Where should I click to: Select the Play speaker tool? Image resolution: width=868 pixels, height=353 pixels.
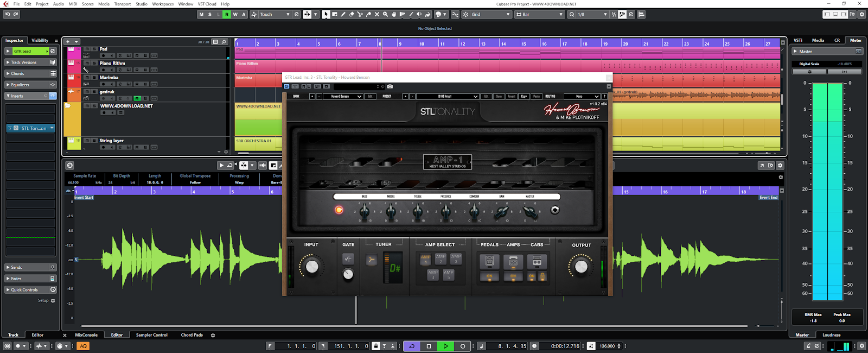[419, 14]
